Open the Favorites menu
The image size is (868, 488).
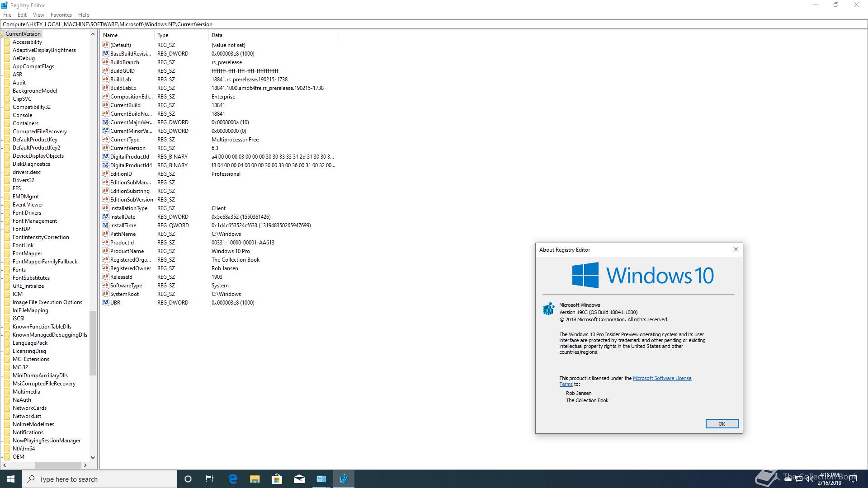(x=61, y=15)
